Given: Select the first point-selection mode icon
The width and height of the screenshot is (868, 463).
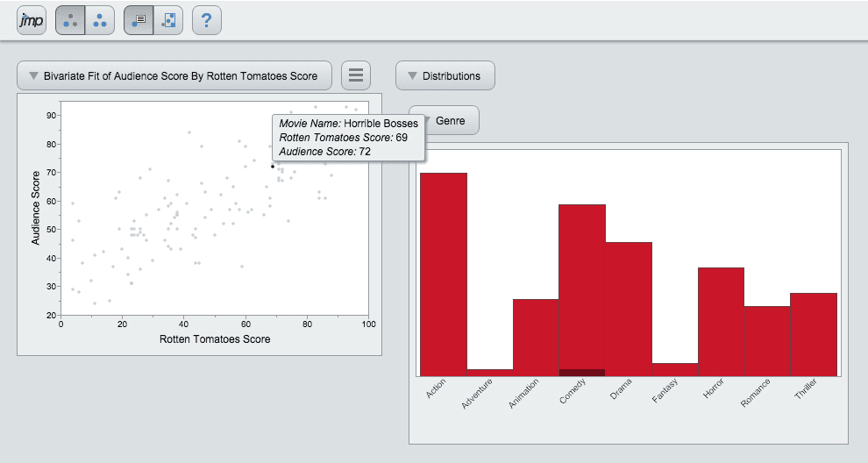Looking at the screenshot, I should click(70, 20).
